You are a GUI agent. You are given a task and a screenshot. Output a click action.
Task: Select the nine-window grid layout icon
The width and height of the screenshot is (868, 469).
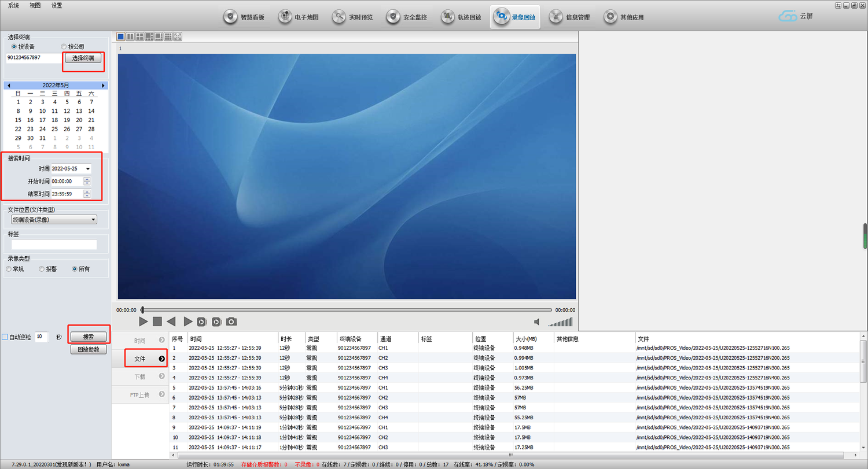(x=168, y=36)
